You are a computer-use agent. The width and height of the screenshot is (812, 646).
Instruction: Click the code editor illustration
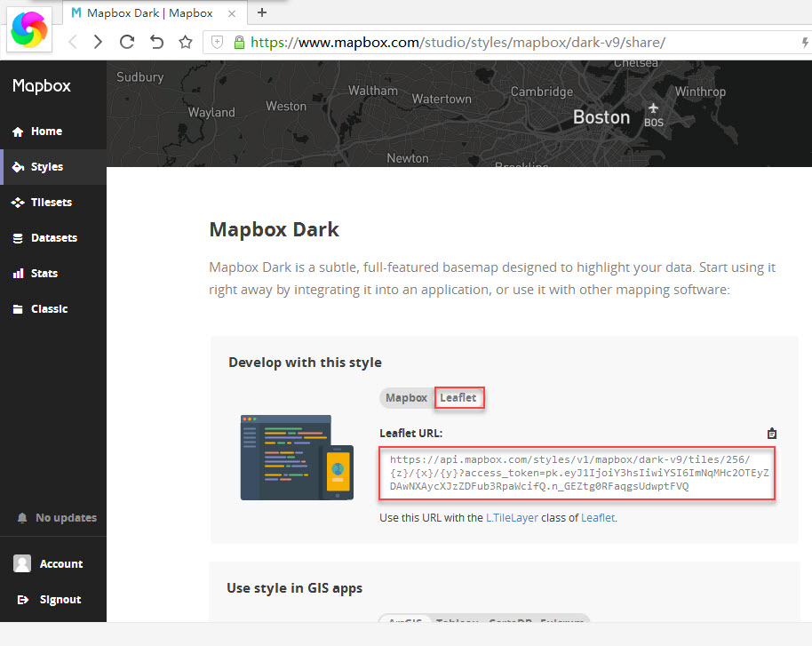coord(297,458)
